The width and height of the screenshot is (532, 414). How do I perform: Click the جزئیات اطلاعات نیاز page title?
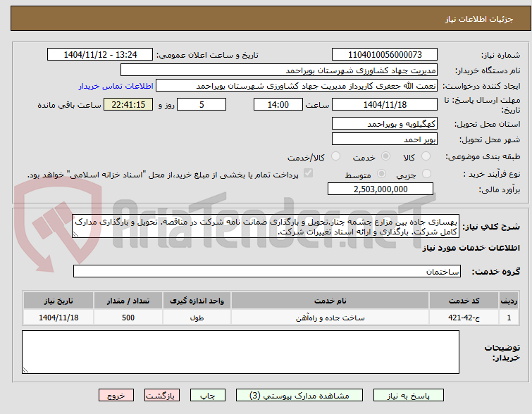pos(479,19)
